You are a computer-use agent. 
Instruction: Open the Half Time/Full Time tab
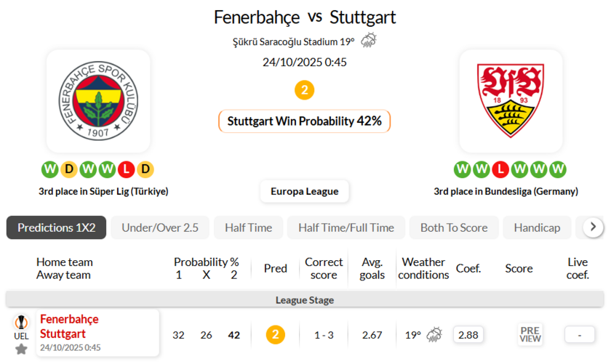point(346,227)
